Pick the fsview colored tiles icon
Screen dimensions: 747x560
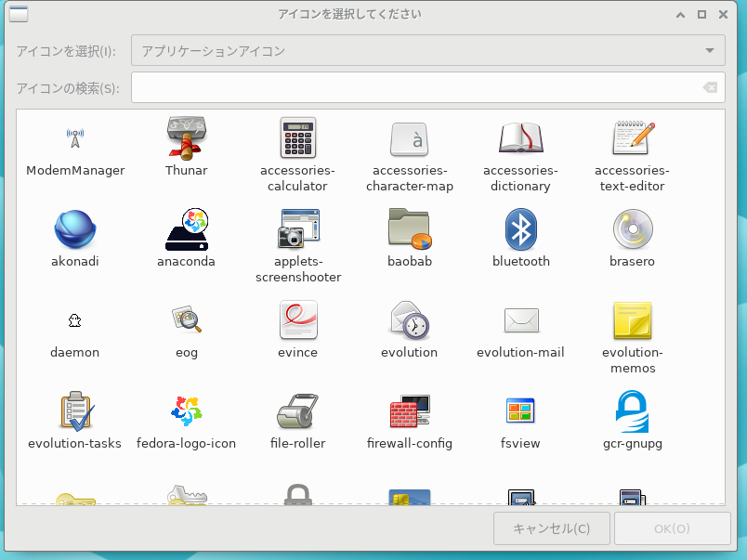click(x=520, y=410)
